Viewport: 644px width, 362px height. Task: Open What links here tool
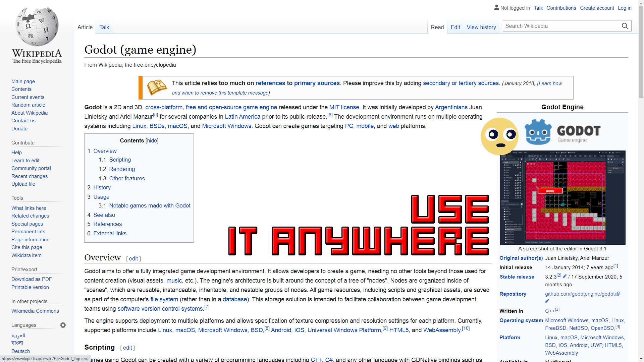tap(29, 208)
